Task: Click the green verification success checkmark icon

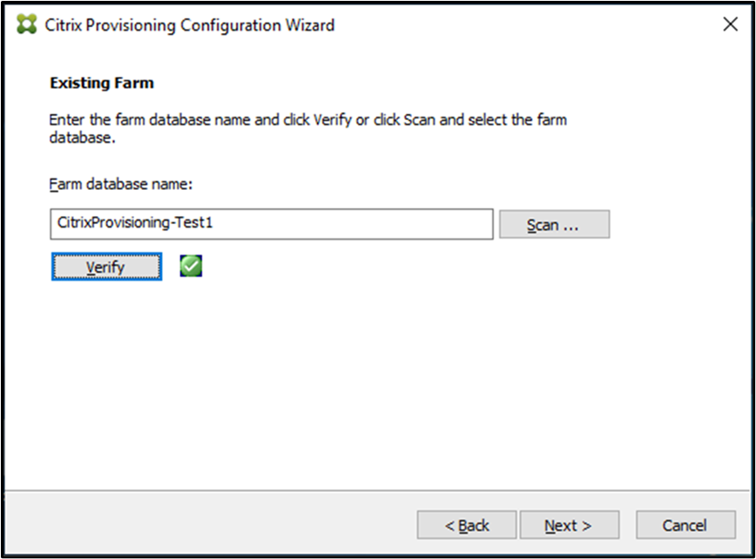Action: (x=190, y=266)
